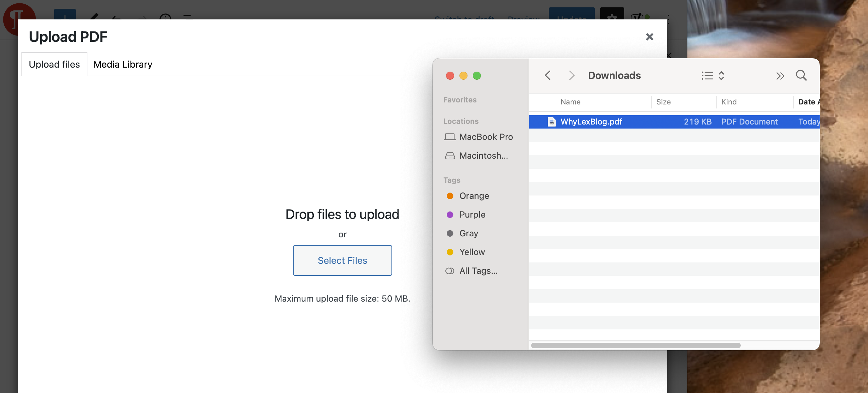Screen dimensions: 868x393
Task: Sort Finder list by Name column
Action: tap(570, 102)
